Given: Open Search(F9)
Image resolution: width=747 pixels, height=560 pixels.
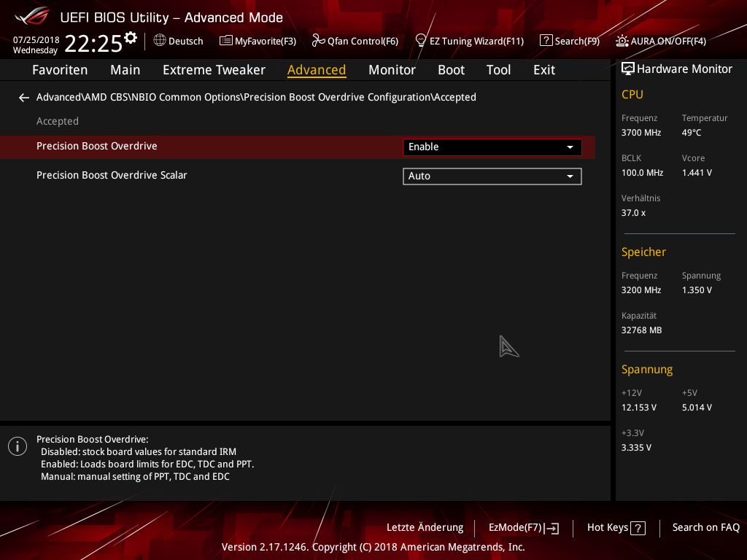Looking at the screenshot, I should coord(577,42).
